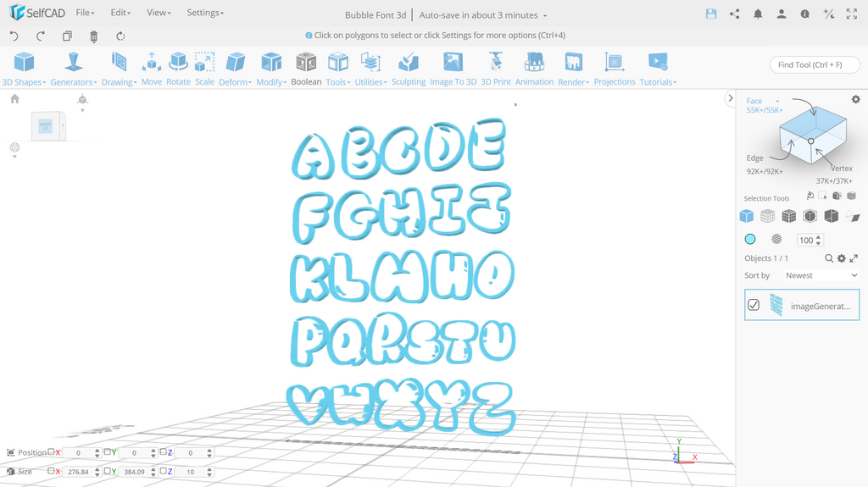Expand objects list panel arrows

click(854, 258)
